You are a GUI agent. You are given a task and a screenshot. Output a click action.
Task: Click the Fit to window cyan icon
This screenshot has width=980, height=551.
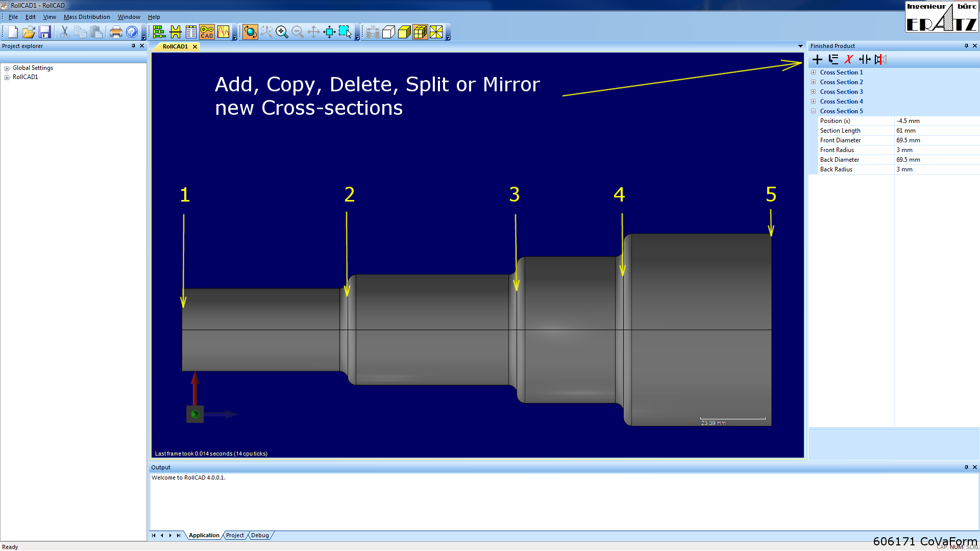pos(329,32)
